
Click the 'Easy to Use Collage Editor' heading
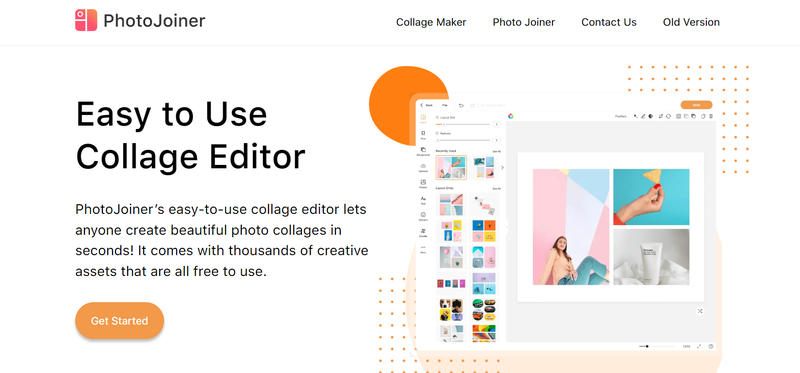[x=190, y=135]
